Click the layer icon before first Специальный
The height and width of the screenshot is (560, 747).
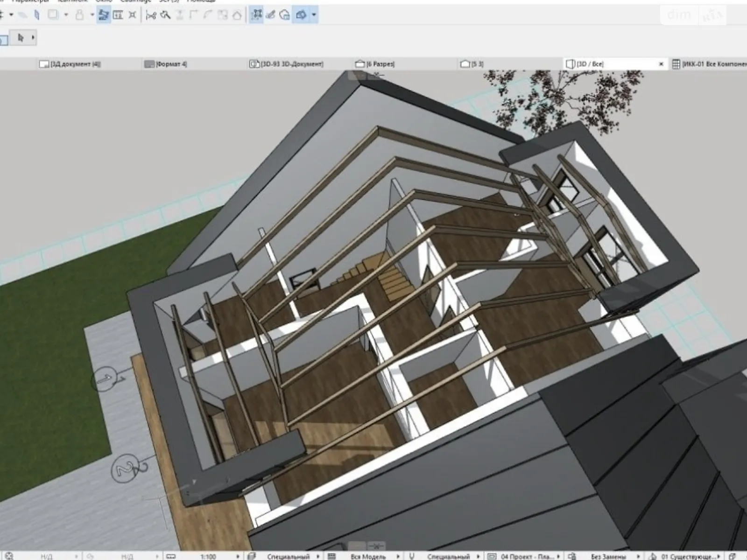(x=252, y=556)
